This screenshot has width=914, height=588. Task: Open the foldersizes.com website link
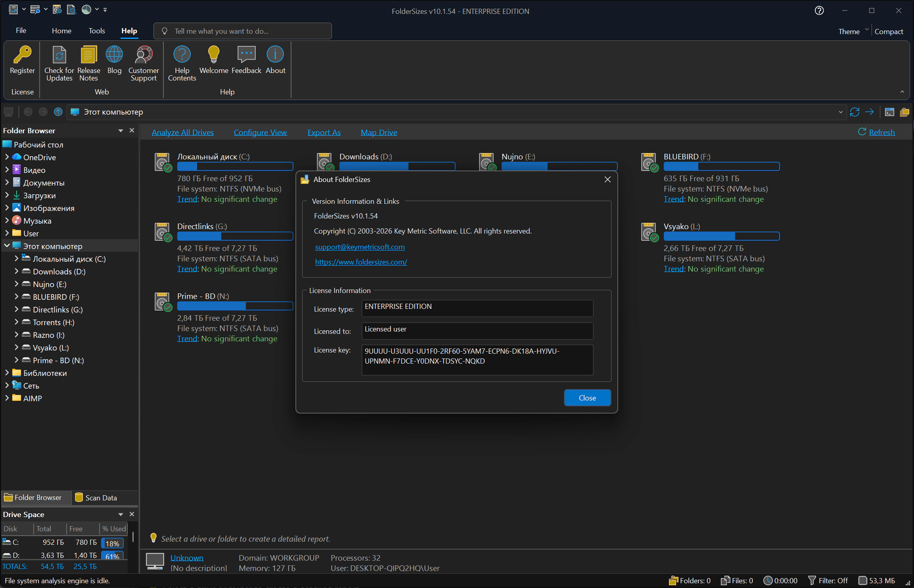coord(361,262)
